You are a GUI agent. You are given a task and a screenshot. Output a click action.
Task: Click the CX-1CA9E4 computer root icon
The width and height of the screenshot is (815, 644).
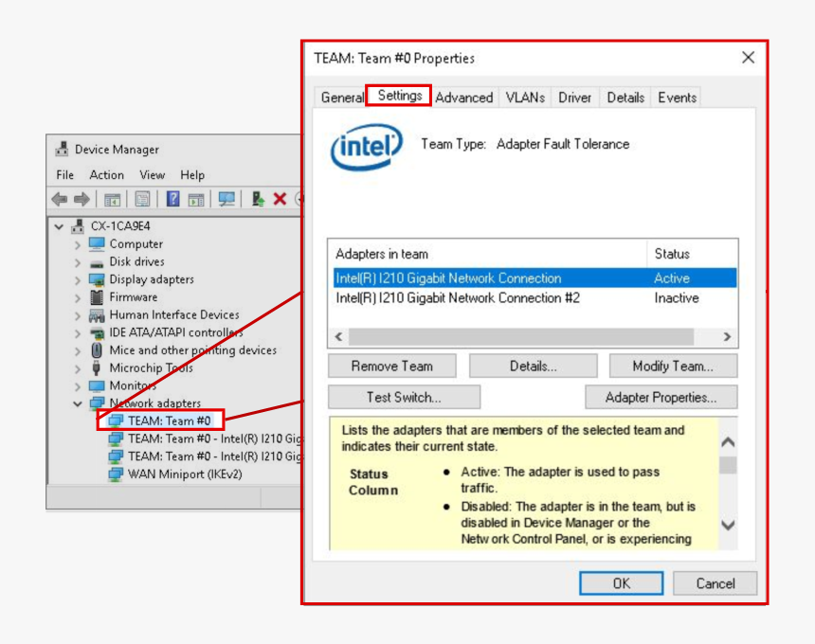point(78,226)
